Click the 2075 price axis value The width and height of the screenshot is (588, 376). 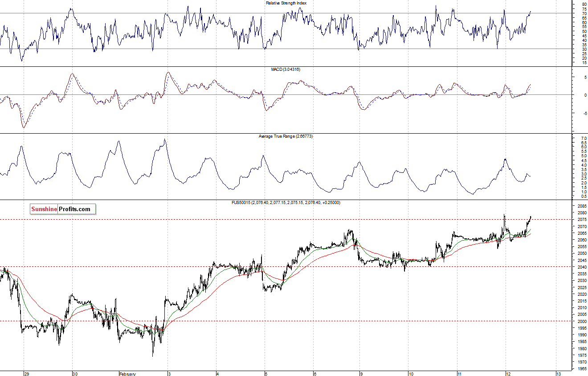pos(582,220)
